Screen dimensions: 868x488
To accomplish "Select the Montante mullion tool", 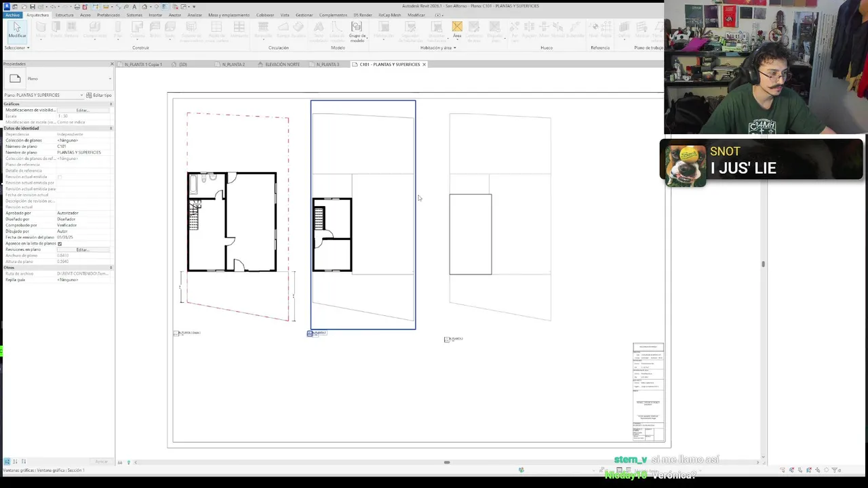I will [x=239, y=30].
